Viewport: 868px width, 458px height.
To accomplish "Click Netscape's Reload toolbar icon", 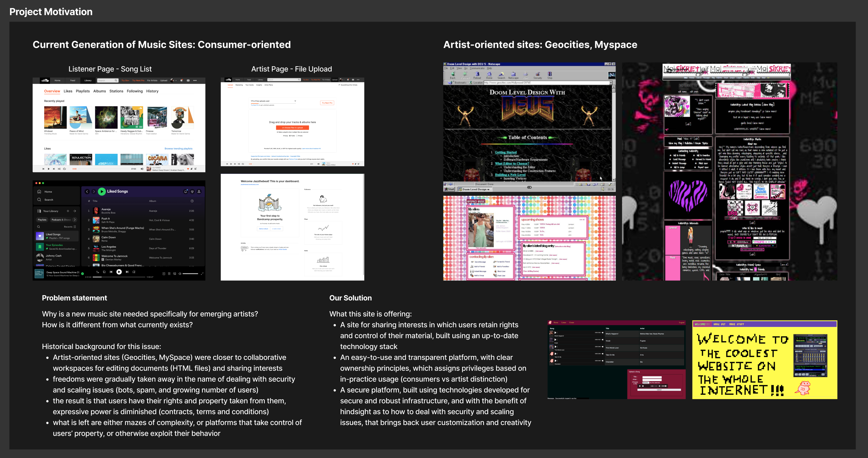I will pos(477,75).
